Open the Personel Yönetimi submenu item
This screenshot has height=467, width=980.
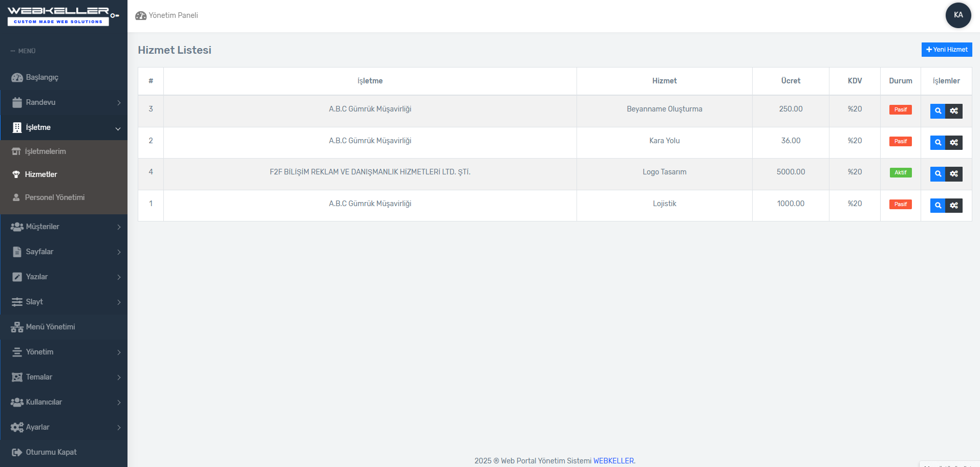point(55,197)
